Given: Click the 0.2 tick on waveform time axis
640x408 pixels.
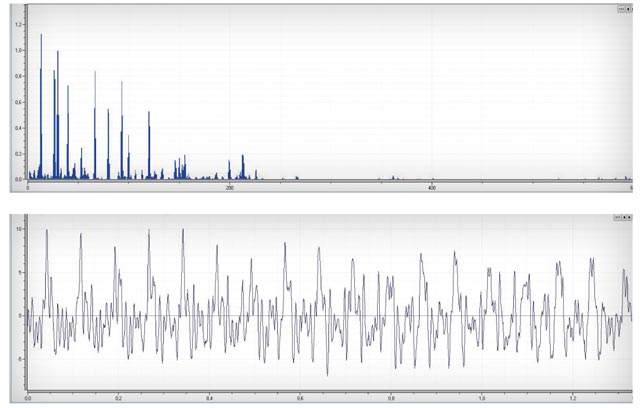Looking at the screenshot, I should tap(118, 397).
